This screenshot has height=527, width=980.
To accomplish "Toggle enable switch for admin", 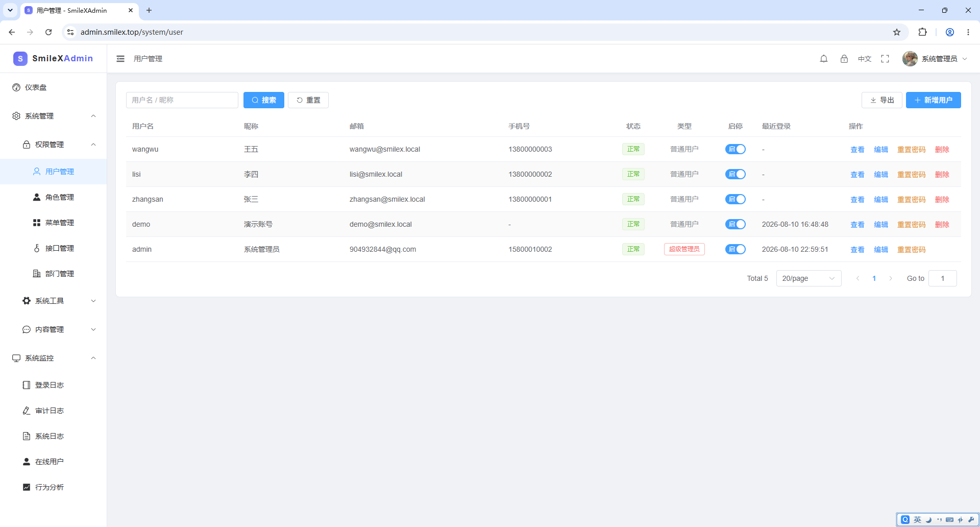I will [x=736, y=249].
